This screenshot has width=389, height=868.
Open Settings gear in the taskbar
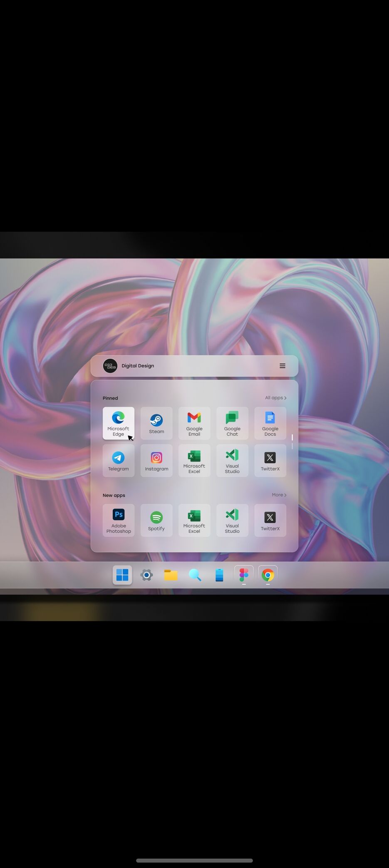pyautogui.click(x=146, y=575)
